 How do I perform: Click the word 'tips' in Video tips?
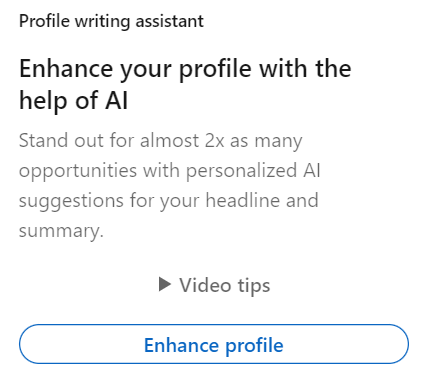tap(254, 286)
